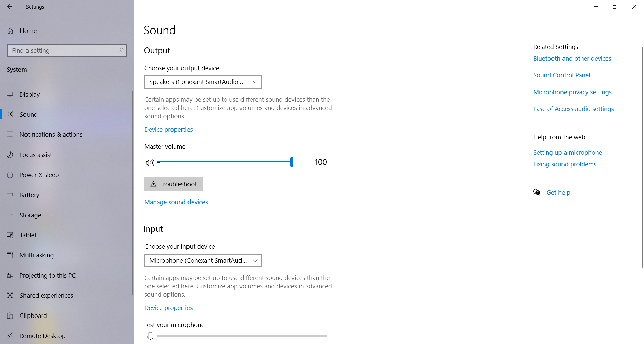The width and height of the screenshot is (644, 344).
Task: Click the Find a setting search box
Action: [x=67, y=50]
